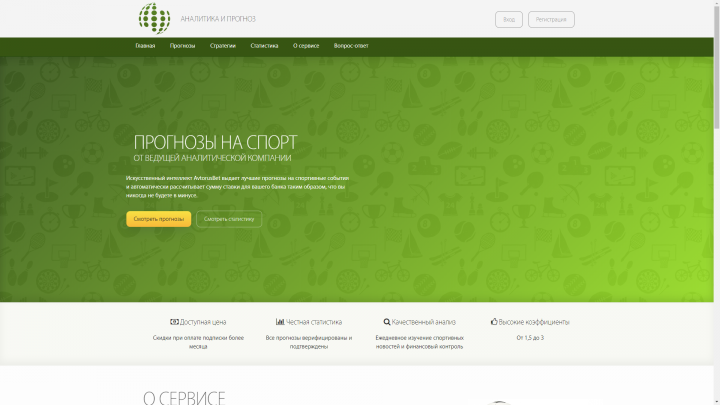The width and height of the screenshot is (720, 405).
Task: Click the bar chart icon beside Честная статистика
Action: (x=280, y=322)
